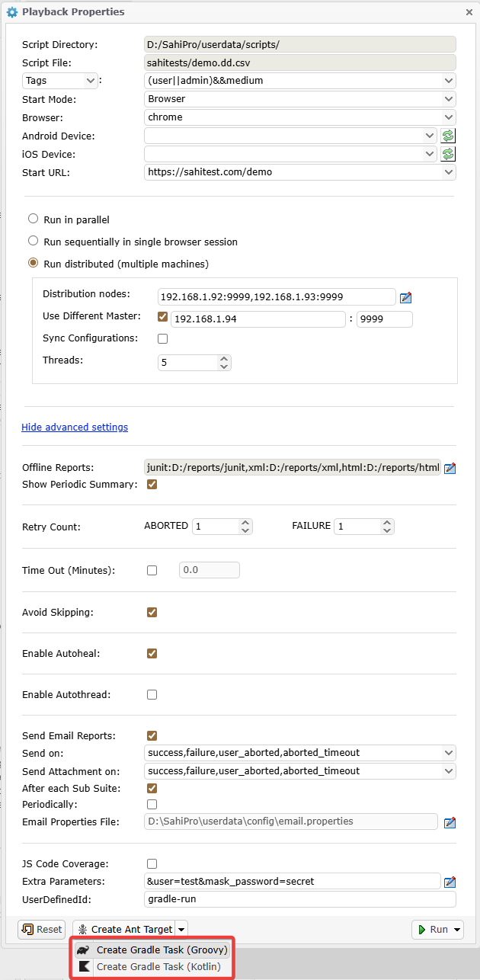Enable the Sync Configurations checkbox
Viewport: 480px width, 980px height.
162,338
